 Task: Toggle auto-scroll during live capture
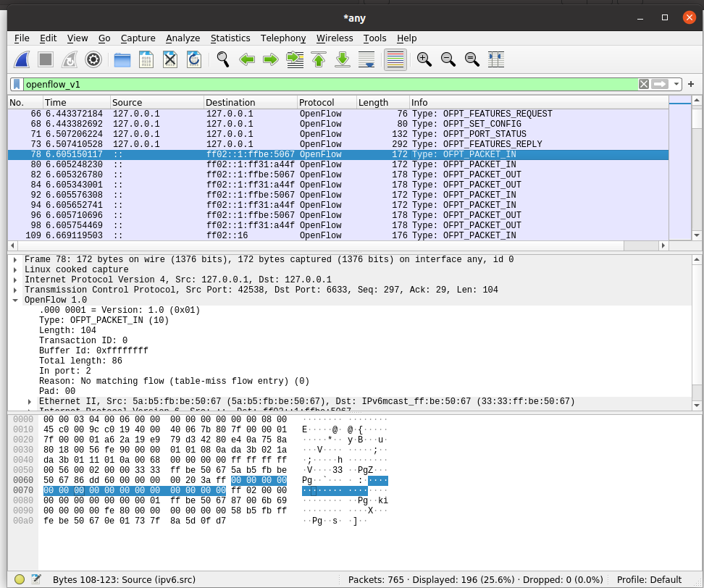point(366,59)
